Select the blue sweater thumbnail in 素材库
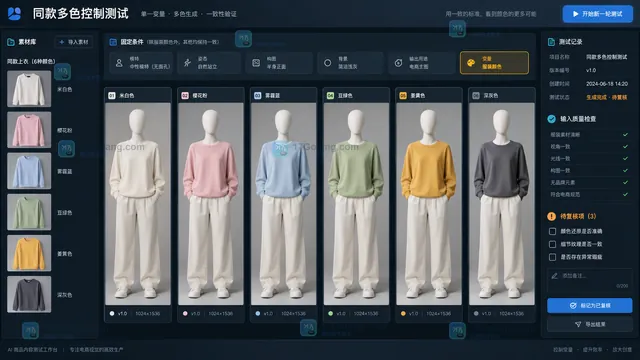Screen dimensions: 640x360 [29, 171]
